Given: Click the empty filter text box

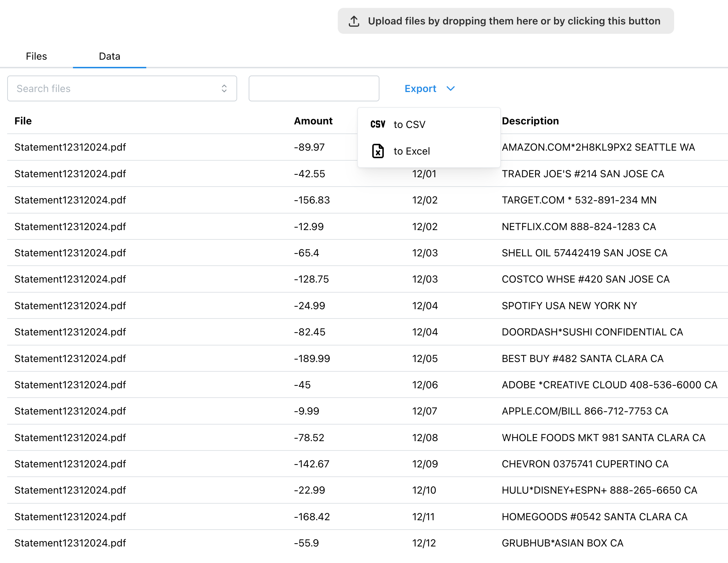Looking at the screenshot, I should click(x=314, y=88).
